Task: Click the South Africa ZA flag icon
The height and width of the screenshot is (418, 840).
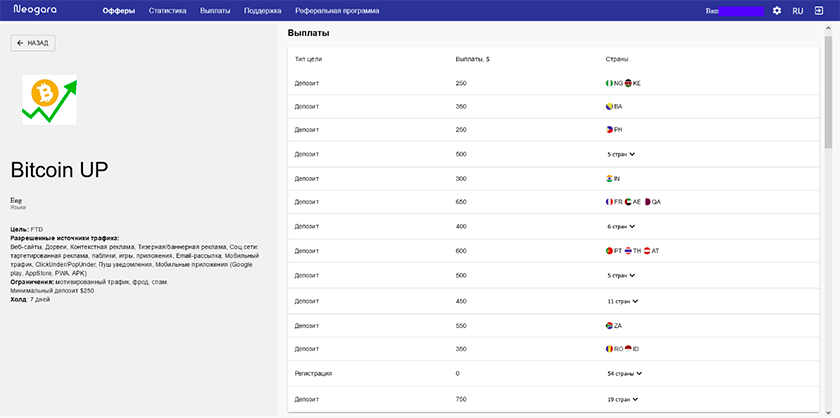Action: click(x=609, y=325)
